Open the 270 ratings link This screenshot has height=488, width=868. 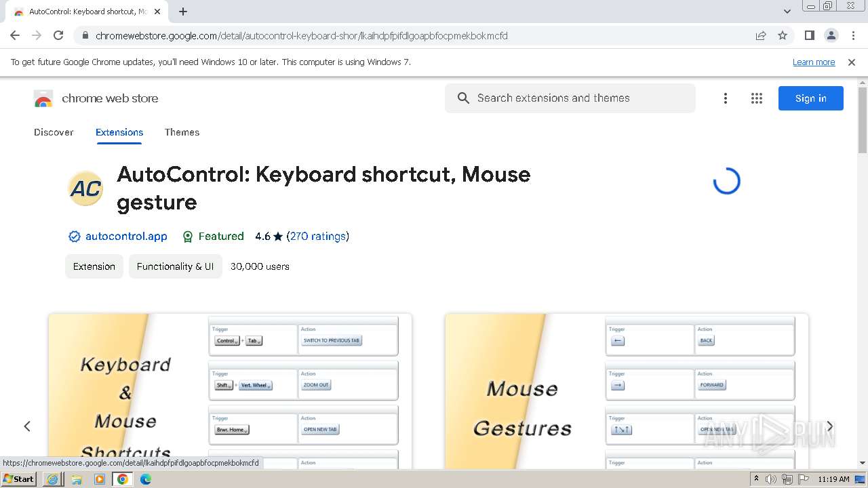tap(318, 237)
